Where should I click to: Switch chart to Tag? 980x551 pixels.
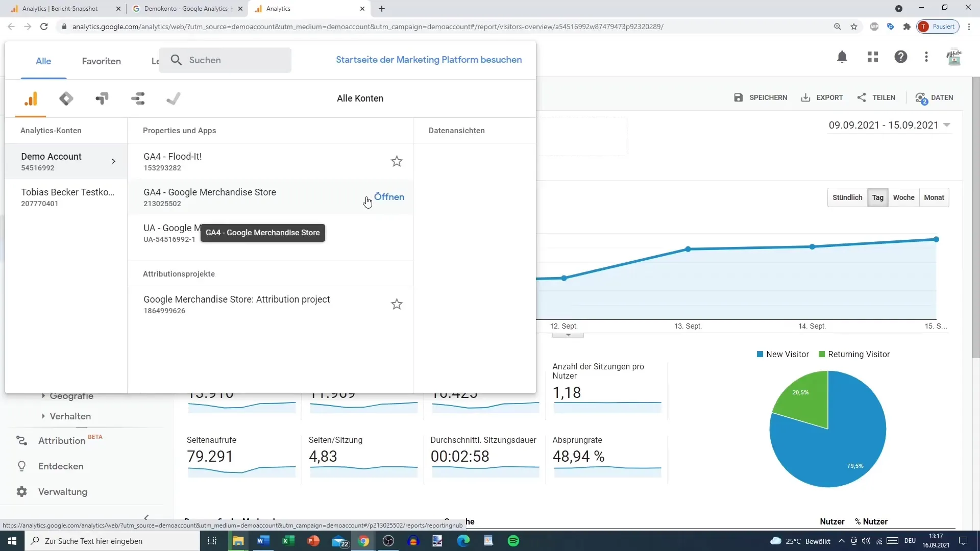click(877, 197)
